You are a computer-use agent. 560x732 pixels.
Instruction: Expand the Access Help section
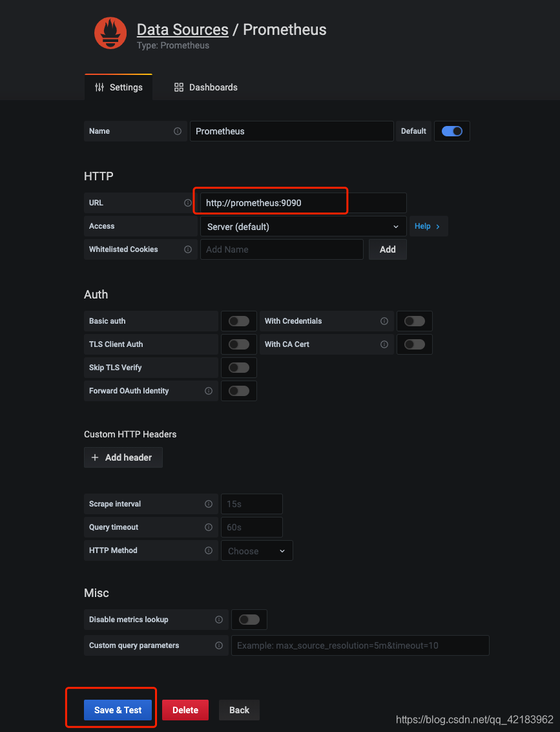(x=428, y=226)
